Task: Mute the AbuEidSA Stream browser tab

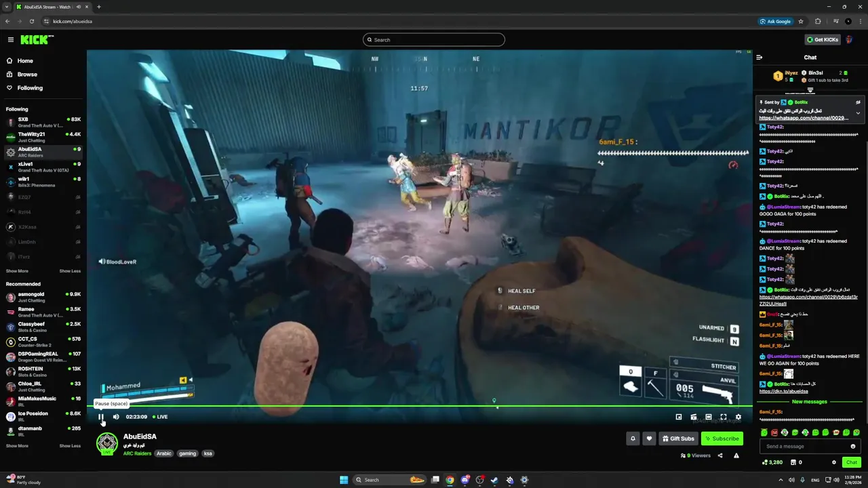Action: 79,7
